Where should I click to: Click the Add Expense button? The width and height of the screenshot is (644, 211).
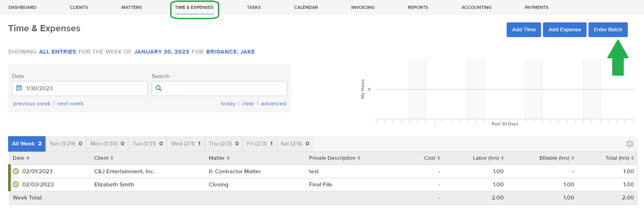point(565,29)
